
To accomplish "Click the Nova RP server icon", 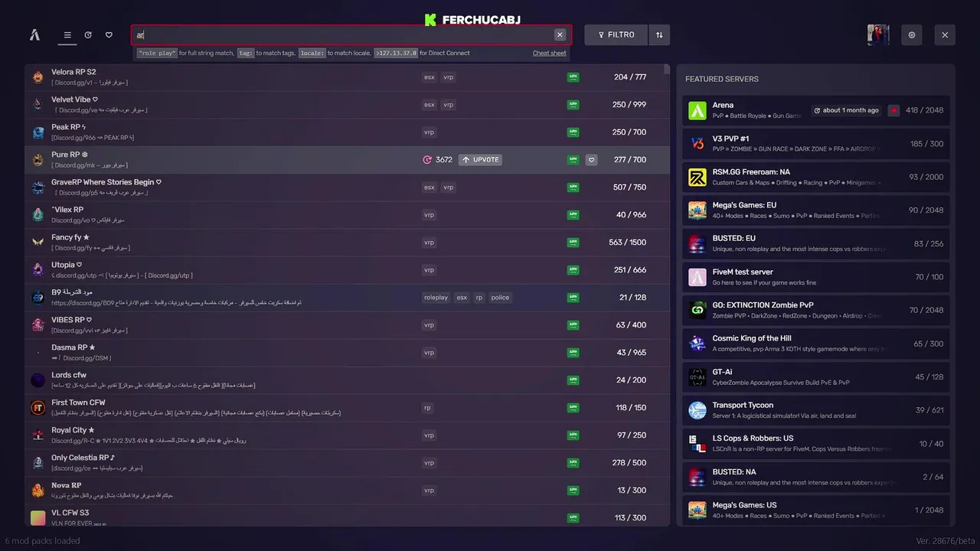I will point(38,491).
